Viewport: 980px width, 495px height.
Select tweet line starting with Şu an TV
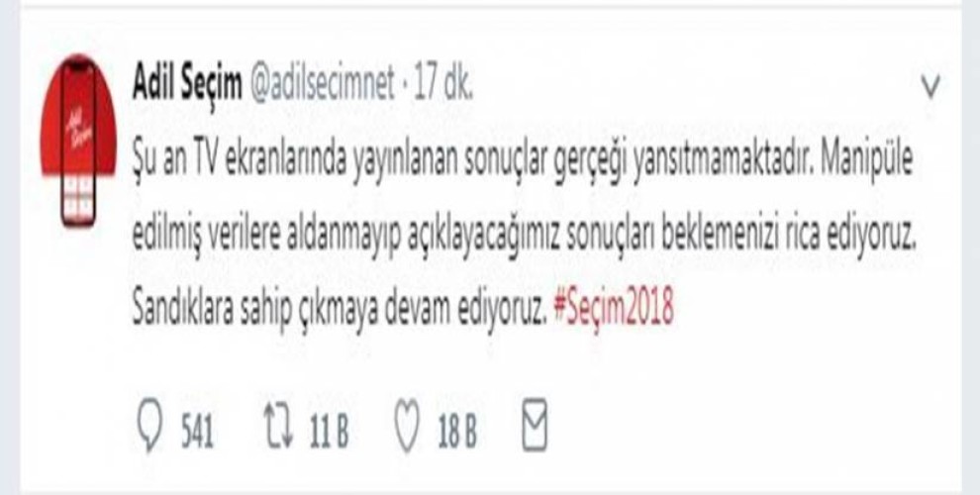tap(523, 162)
